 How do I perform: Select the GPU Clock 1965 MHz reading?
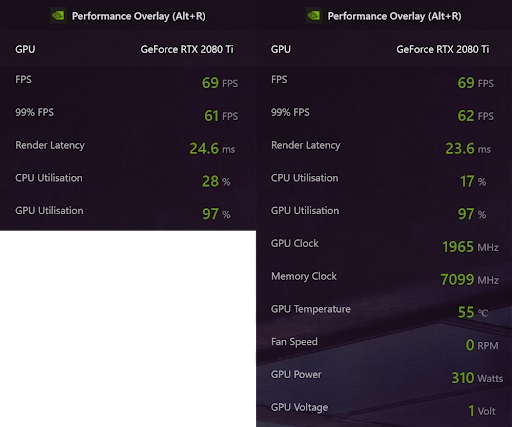click(x=470, y=247)
